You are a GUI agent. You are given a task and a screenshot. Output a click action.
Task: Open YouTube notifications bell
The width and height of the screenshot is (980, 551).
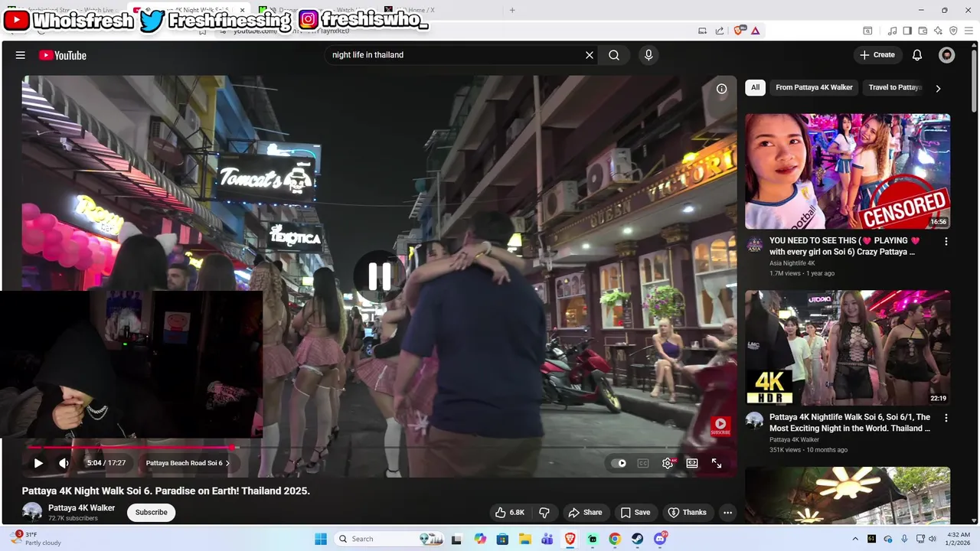[x=917, y=55]
